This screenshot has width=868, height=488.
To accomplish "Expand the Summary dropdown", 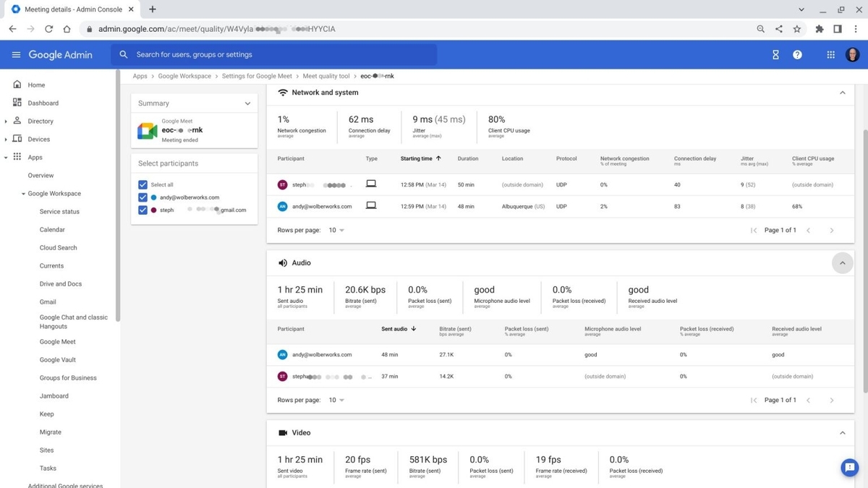I will 247,103.
